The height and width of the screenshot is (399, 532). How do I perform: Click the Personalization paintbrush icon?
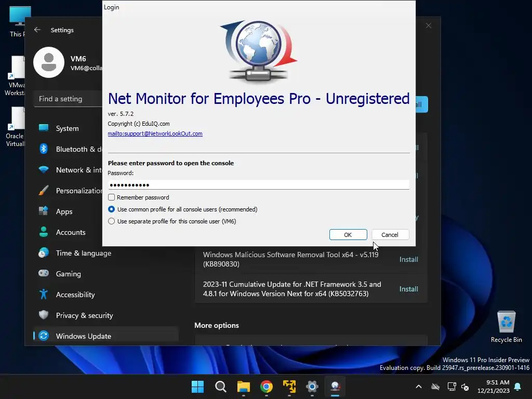pos(44,190)
